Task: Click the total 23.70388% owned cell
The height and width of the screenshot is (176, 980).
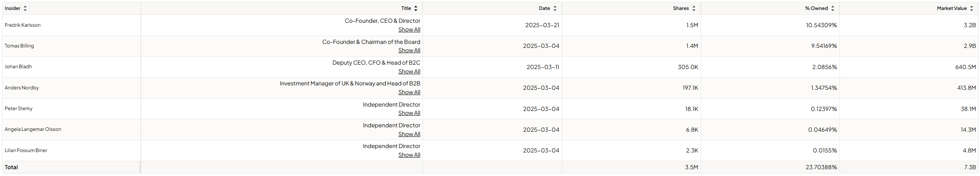Action: point(821,167)
